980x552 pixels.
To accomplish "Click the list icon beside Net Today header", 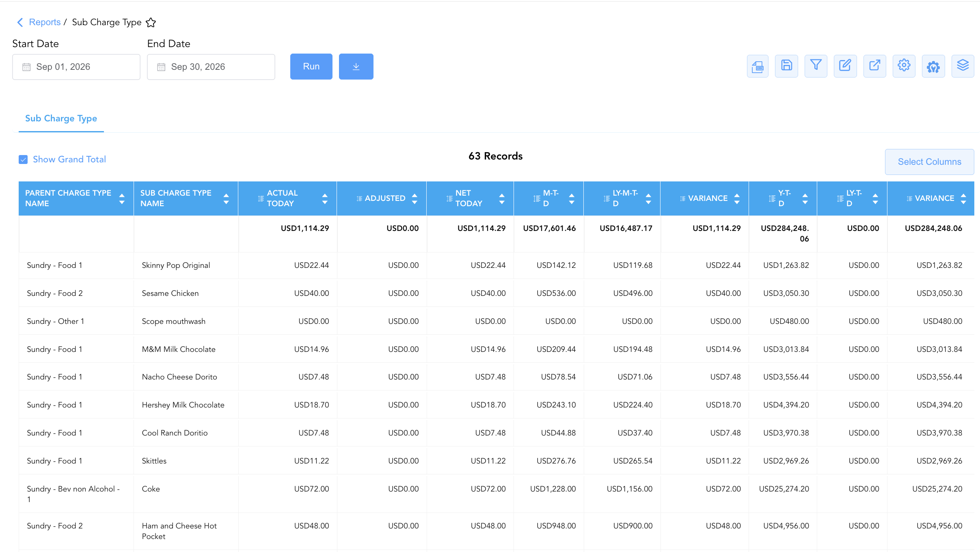I will click(x=449, y=198).
